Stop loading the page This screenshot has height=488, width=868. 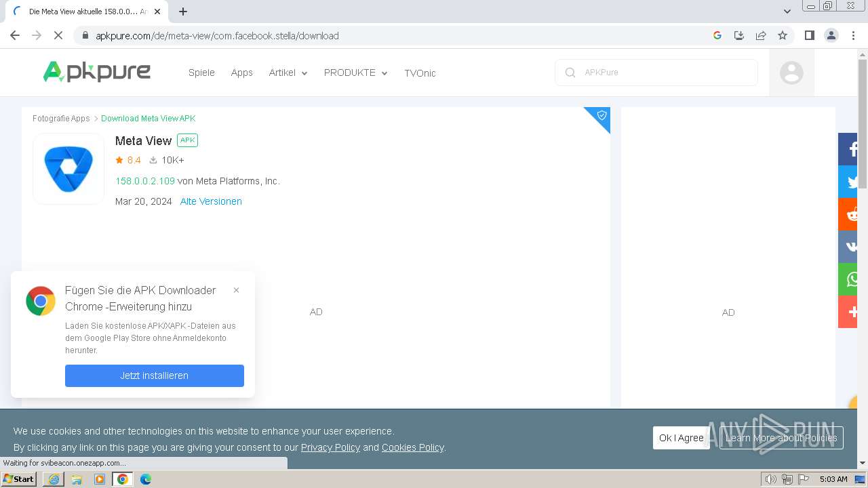tap(58, 35)
